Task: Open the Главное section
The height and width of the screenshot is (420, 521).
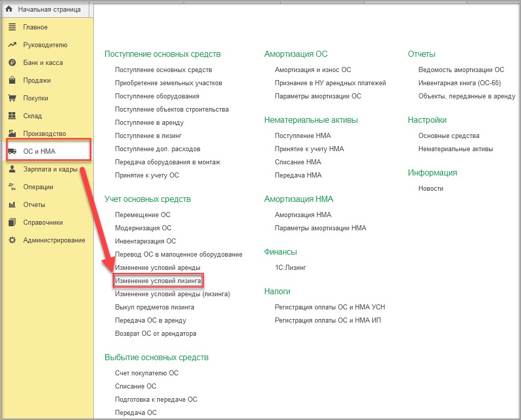Action: (35, 27)
